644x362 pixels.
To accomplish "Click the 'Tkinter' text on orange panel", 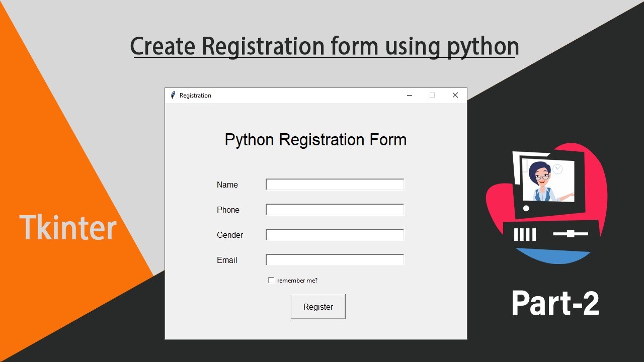I will pyautogui.click(x=68, y=228).
